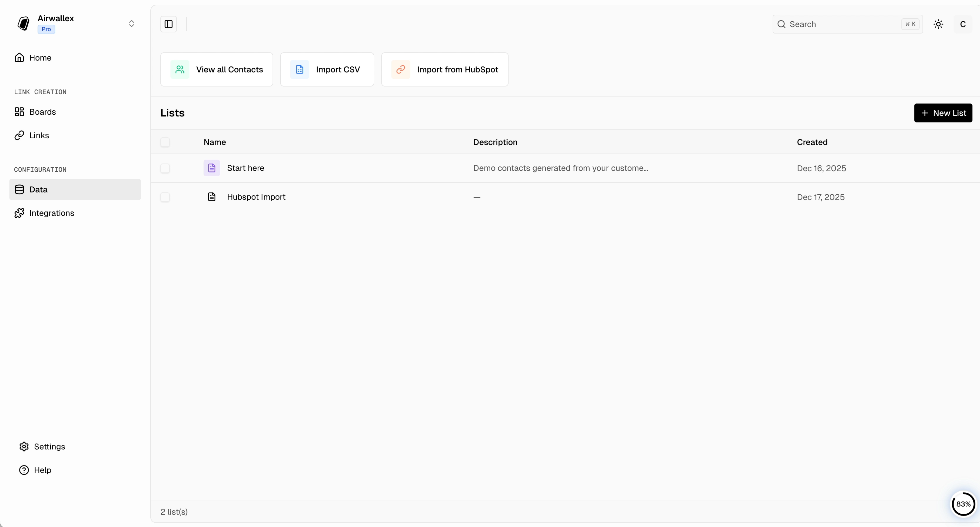Click the Settings gear icon
The width and height of the screenshot is (980, 527).
[24, 446]
